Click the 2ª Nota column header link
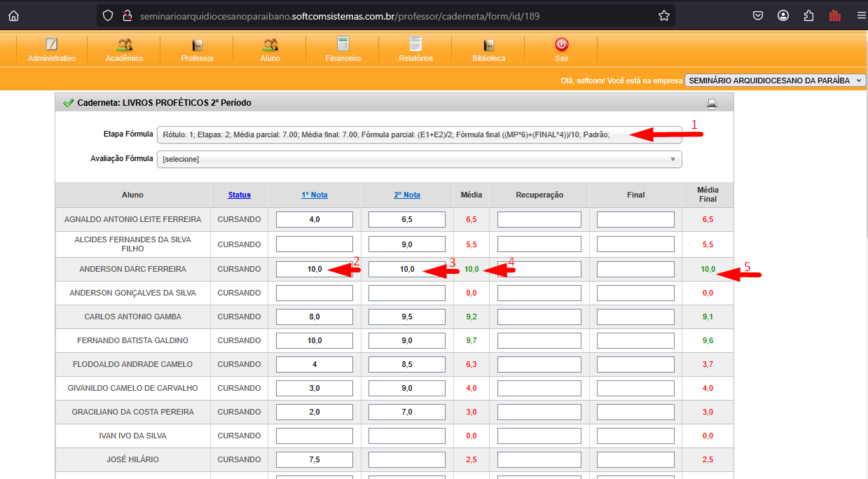This screenshot has height=479, width=868. (407, 195)
